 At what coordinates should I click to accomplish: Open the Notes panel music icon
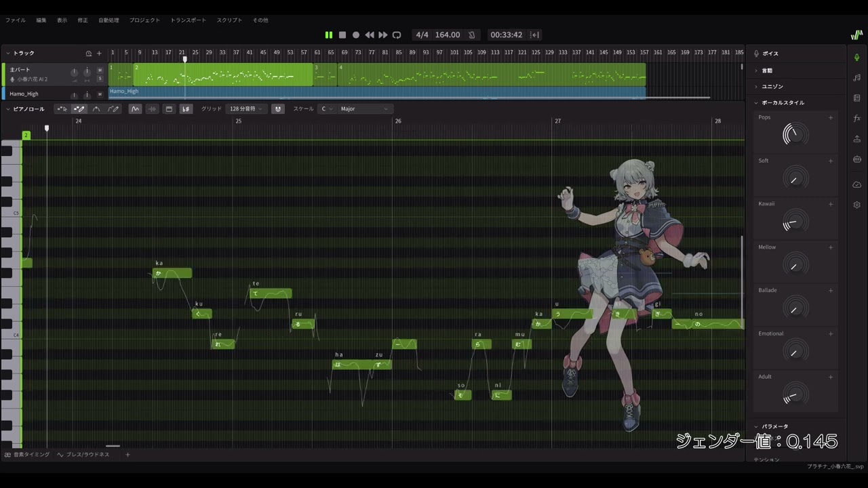pos(857,77)
